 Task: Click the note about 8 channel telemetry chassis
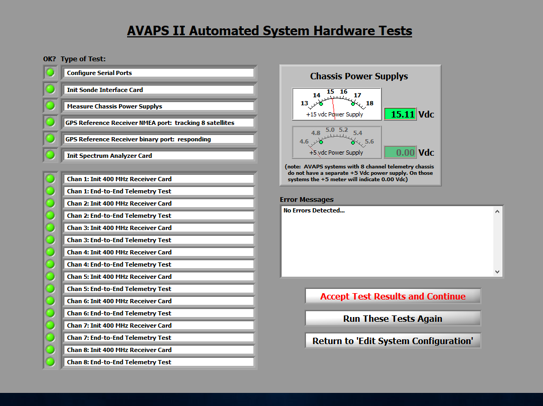(x=359, y=173)
